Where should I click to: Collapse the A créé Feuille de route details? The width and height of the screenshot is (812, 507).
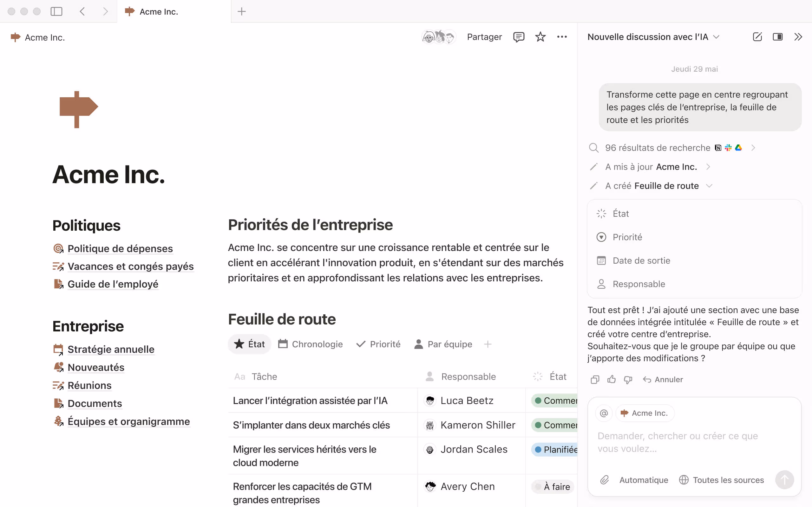click(709, 186)
